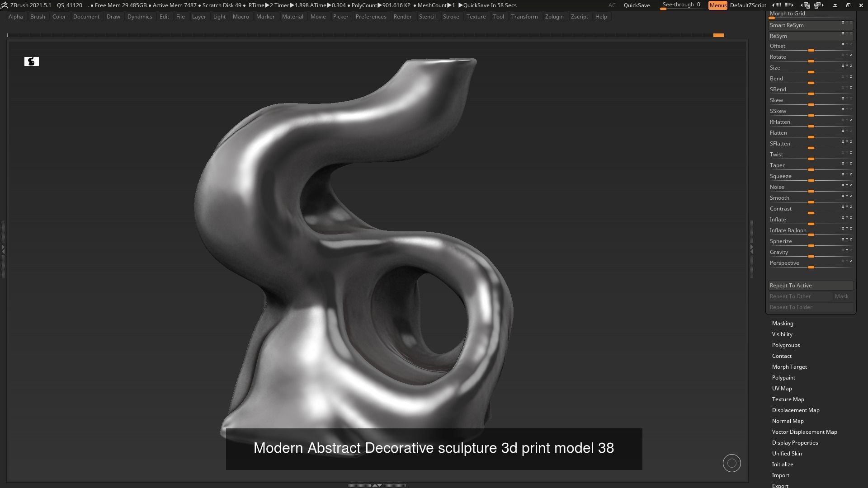Open the Material menu
This screenshot has height=488, width=868.
(292, 17)
